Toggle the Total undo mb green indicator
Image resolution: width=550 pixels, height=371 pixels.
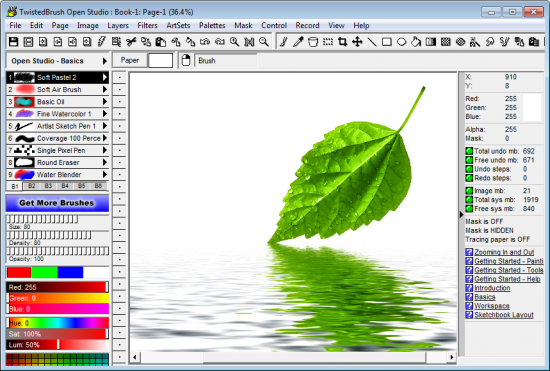pos(469,151)
